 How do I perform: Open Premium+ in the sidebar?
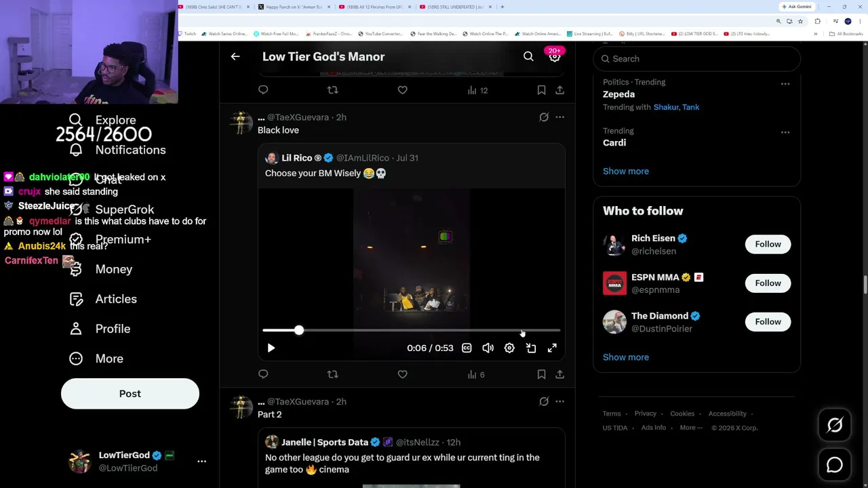point(110,239)
